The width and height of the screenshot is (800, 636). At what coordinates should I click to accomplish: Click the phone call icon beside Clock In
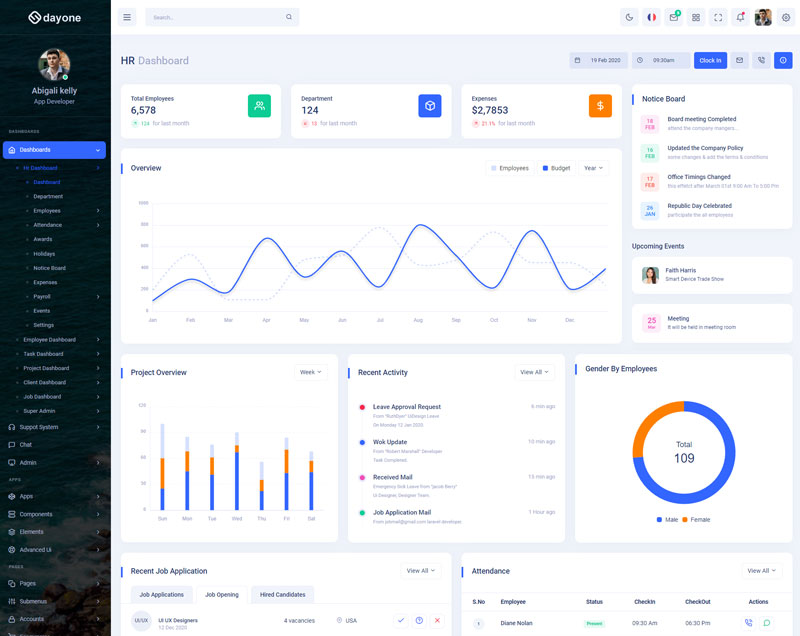click(x=761, y=60)
